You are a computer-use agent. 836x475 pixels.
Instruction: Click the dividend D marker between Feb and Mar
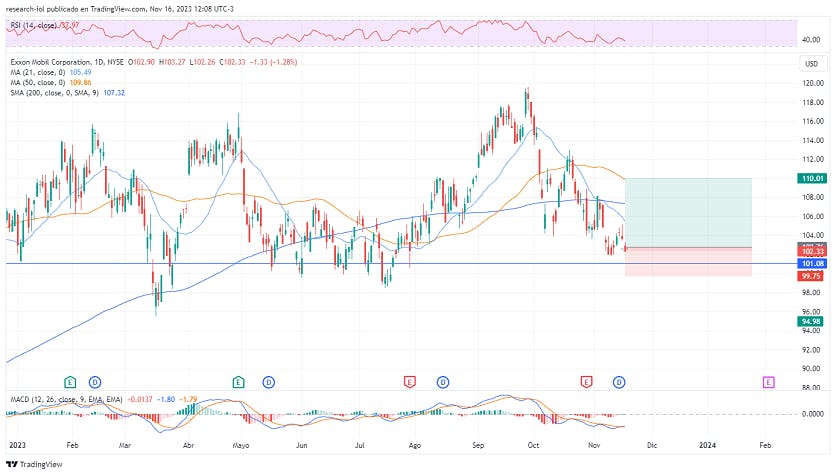pyautogui.click(x=95, y=382)
